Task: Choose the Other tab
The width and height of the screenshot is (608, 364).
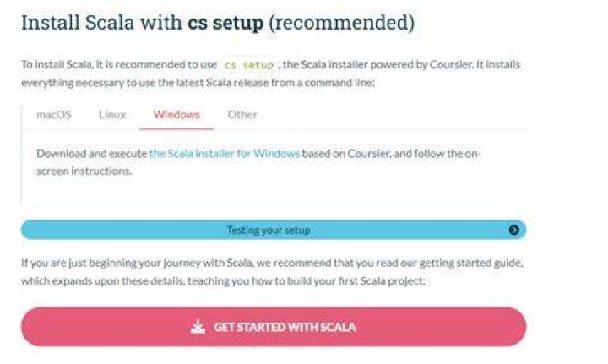Action: [242, 115]
